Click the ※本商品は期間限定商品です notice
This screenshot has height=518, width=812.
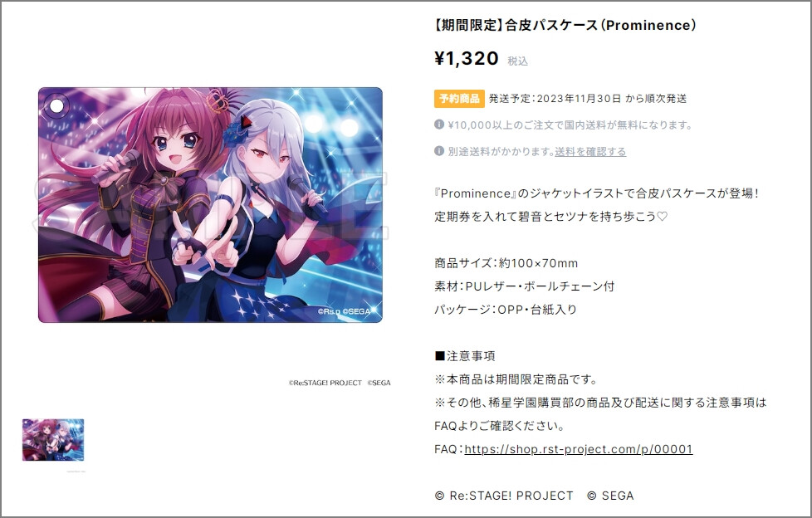pyautogui.click(x=516, y=379)
